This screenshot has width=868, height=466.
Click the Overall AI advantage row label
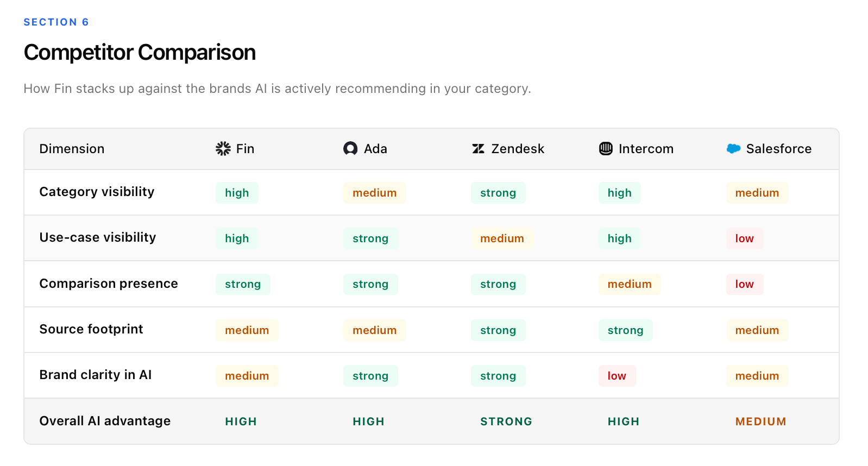(x=105, y=421)
